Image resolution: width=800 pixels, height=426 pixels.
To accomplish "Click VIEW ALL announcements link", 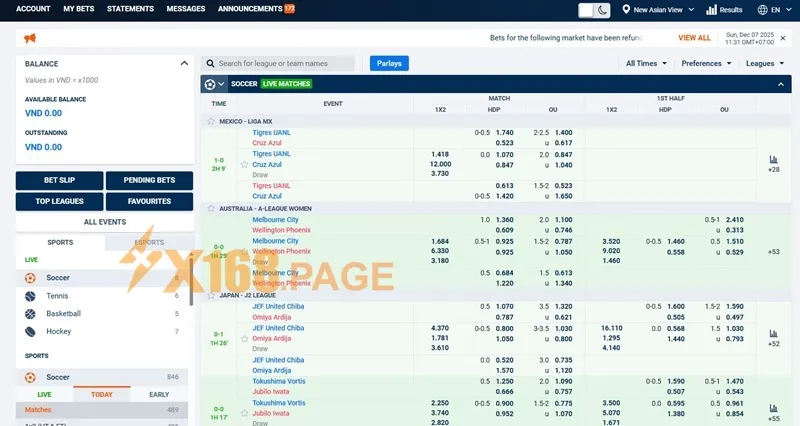I will pyautogui.click(x=694, y=38).
